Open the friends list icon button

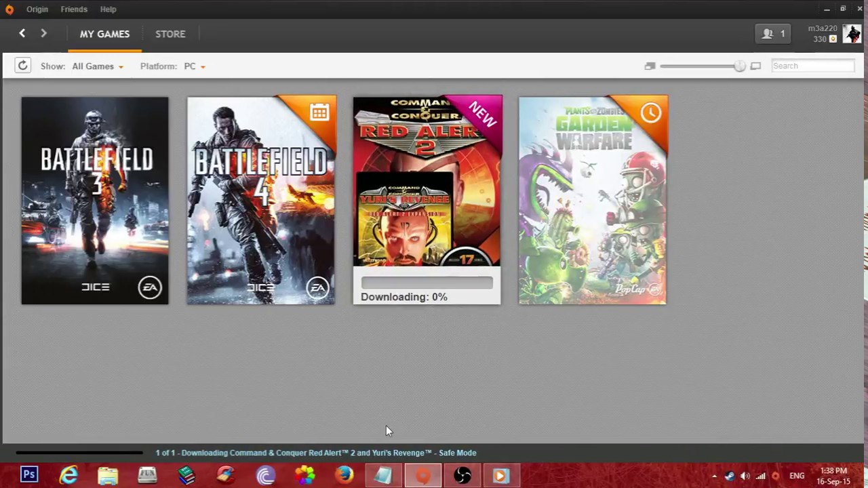coord(772,34)
